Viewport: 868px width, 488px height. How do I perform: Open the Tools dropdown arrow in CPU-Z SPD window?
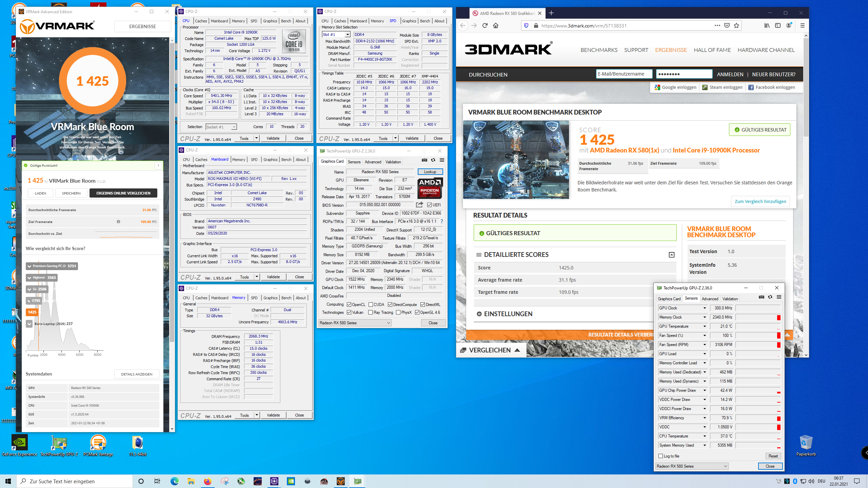[x=395, y=138]
